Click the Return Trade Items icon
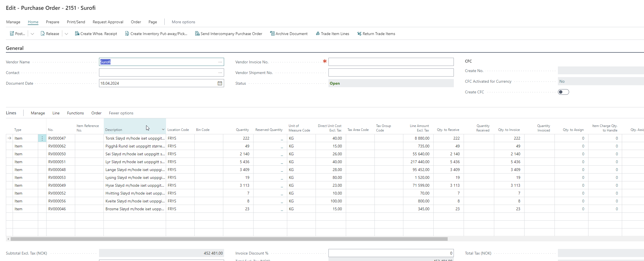The width and height of the screenshot is (644, 261). point(359,34)
